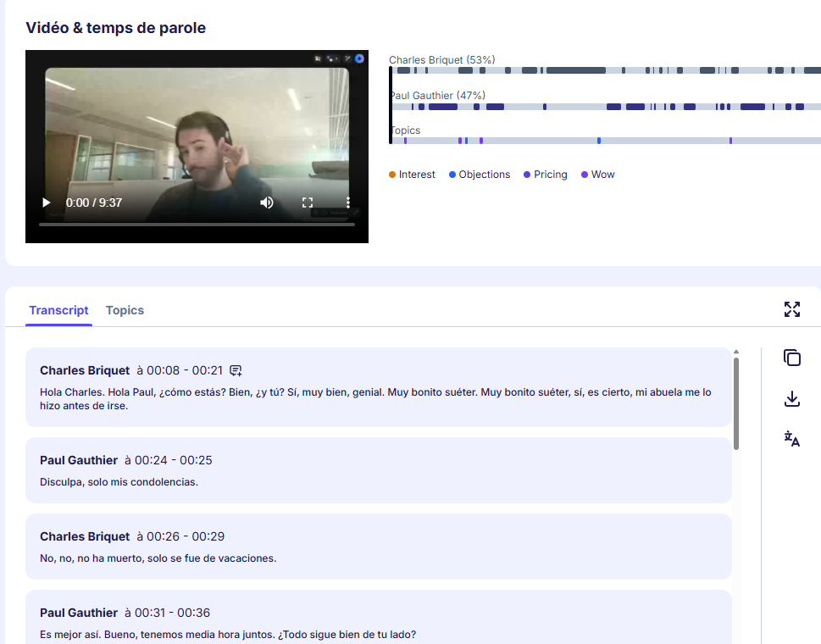
Task: Copy the transcript with the copy icon
Action: 791,358
